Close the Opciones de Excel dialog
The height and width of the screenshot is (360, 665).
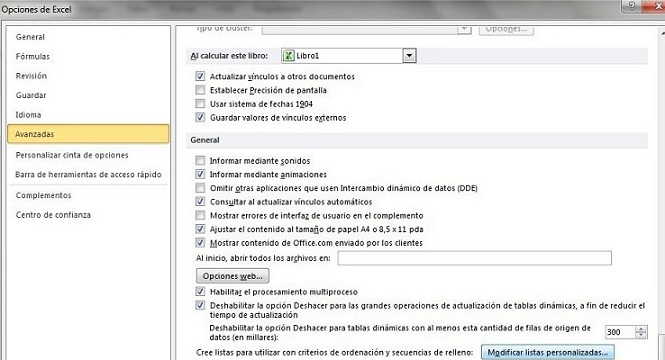pyautogui.click(x=654, y=6)
